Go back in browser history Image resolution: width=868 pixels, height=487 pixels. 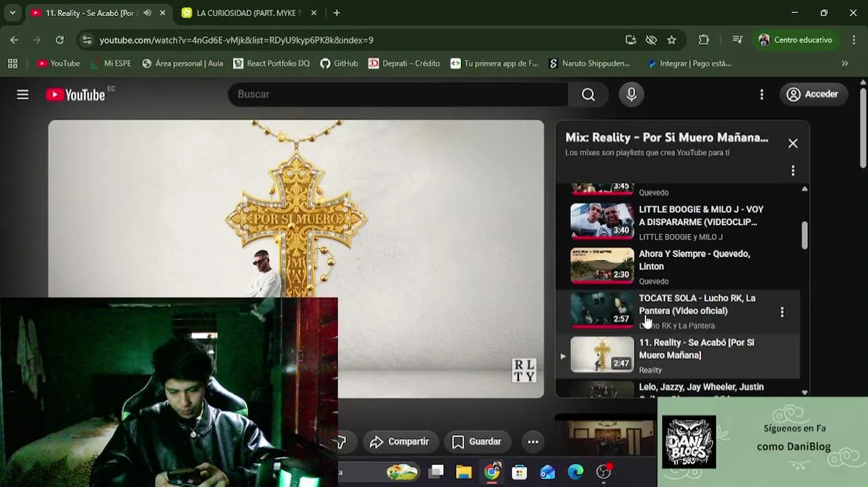point(14,40)
